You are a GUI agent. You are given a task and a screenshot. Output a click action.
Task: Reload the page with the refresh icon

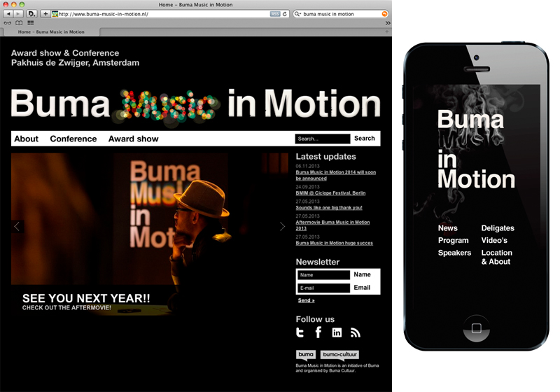coord(285,14)
